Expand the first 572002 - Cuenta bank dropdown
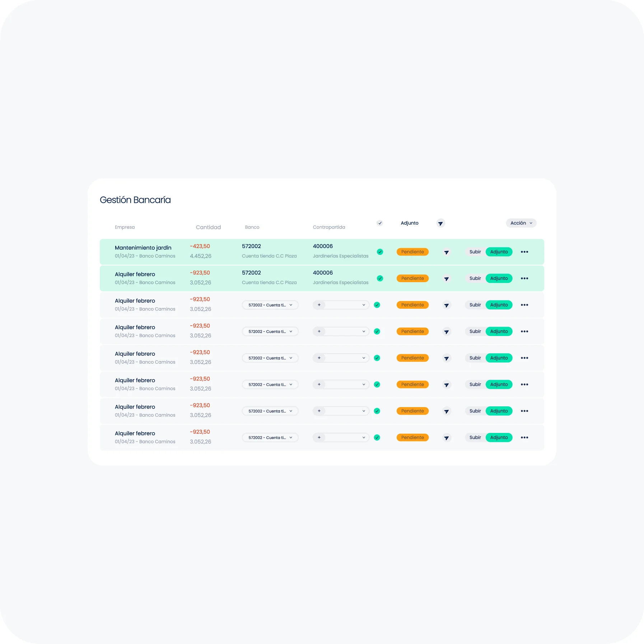This screenshot has height=644, width=644. point(270,305)
